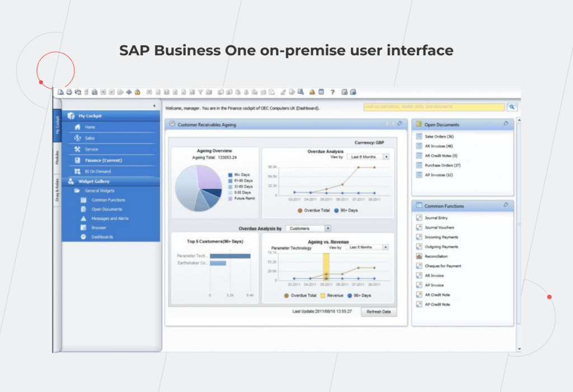Collapse the Customer Receivables Ageing panel
Viewport: 573px width, 392px height.
(x=386, y=125)
